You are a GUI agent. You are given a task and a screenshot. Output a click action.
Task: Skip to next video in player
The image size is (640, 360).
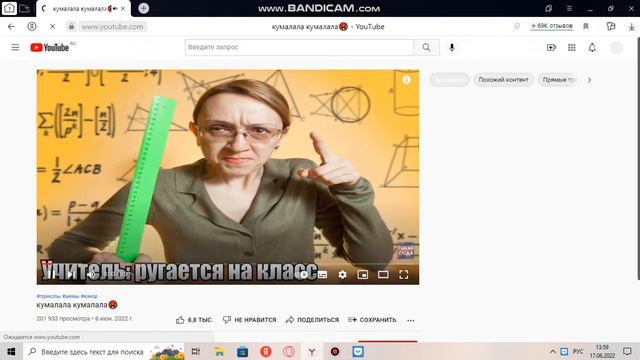71,274
